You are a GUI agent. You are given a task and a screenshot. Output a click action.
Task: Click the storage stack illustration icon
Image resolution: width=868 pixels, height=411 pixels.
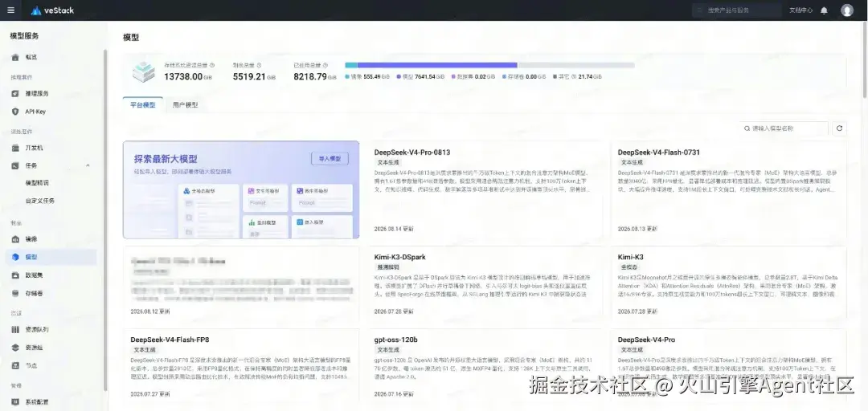click(143, 72)
